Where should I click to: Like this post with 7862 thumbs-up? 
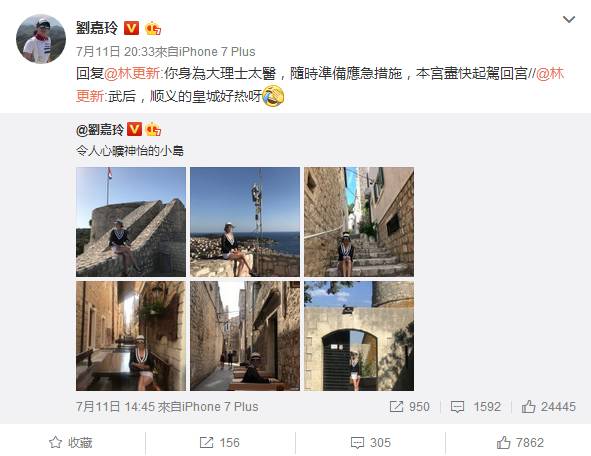(520, 442)
